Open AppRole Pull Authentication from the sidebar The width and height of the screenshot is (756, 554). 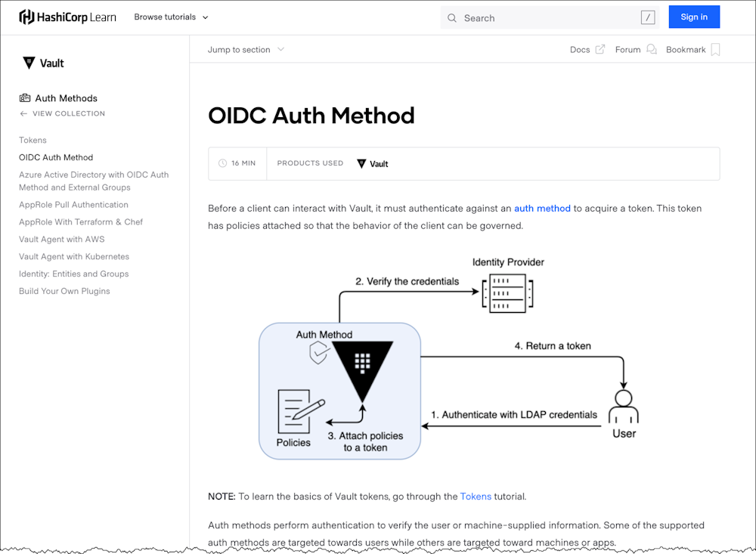click(73, 204)
